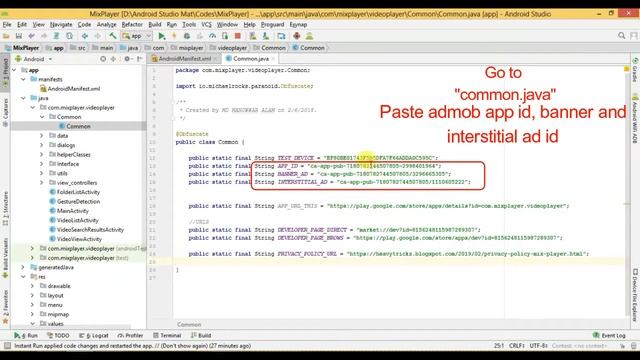Select VideoViewActivity in project tree
The image size is (640, 360).
click(76, 239)
